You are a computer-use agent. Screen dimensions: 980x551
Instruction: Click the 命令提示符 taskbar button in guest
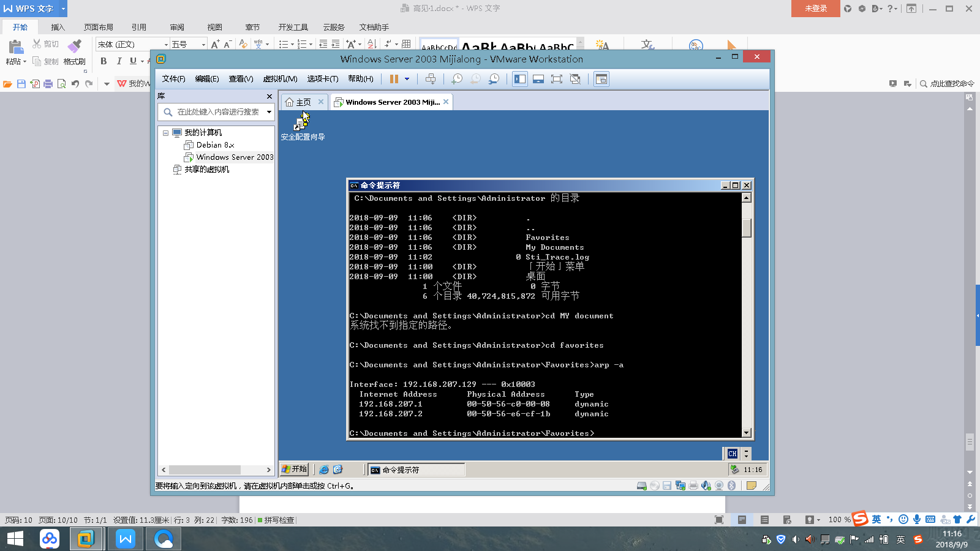click(x=417, y=470)
